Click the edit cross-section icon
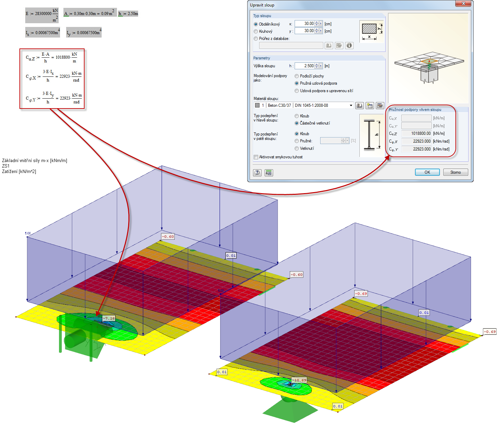Viewport: 504px width, 432px height. point(339,45)
